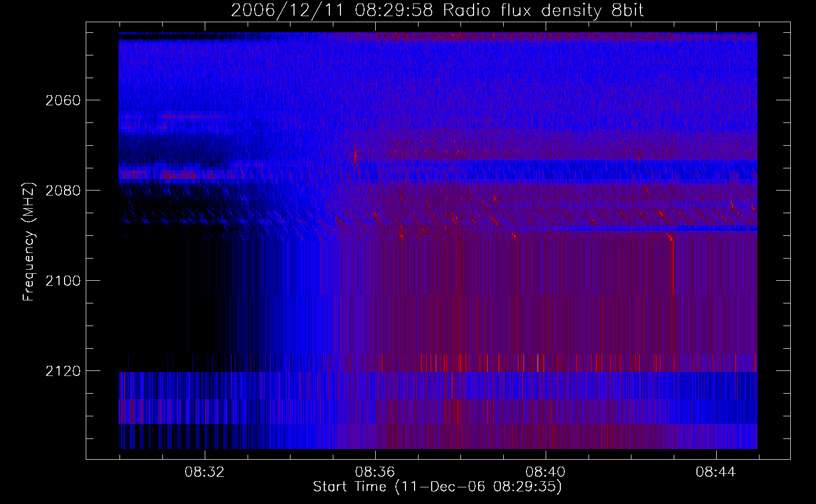Select the 2120 frequency axis label
Viewport: 816px width, 504px height.
click(x=63, y=371)
